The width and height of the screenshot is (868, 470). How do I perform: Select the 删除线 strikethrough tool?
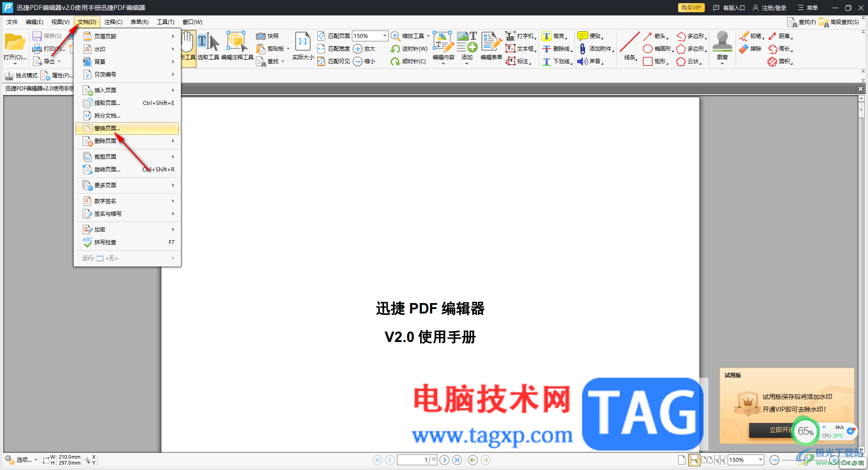(557, 49)
